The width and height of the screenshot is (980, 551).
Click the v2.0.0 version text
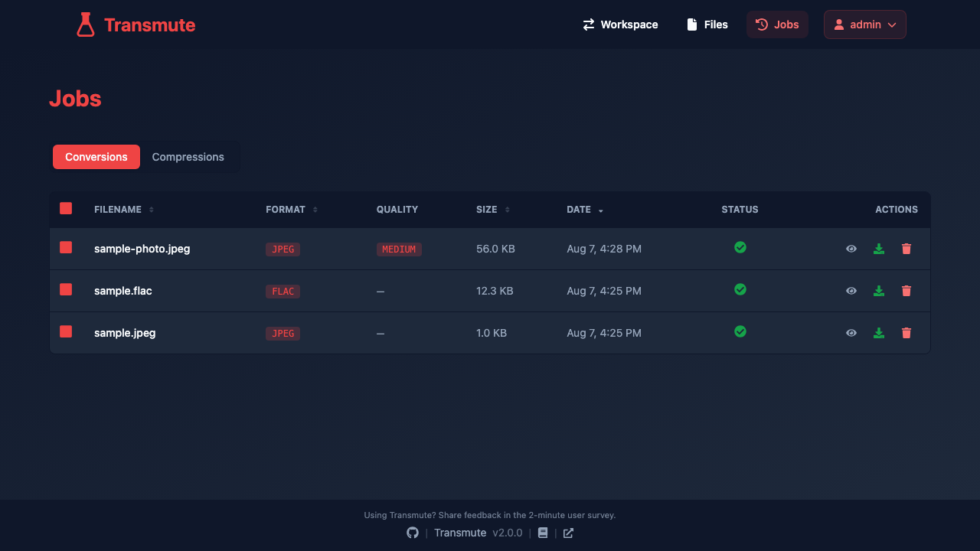click(x=508, y=533)
